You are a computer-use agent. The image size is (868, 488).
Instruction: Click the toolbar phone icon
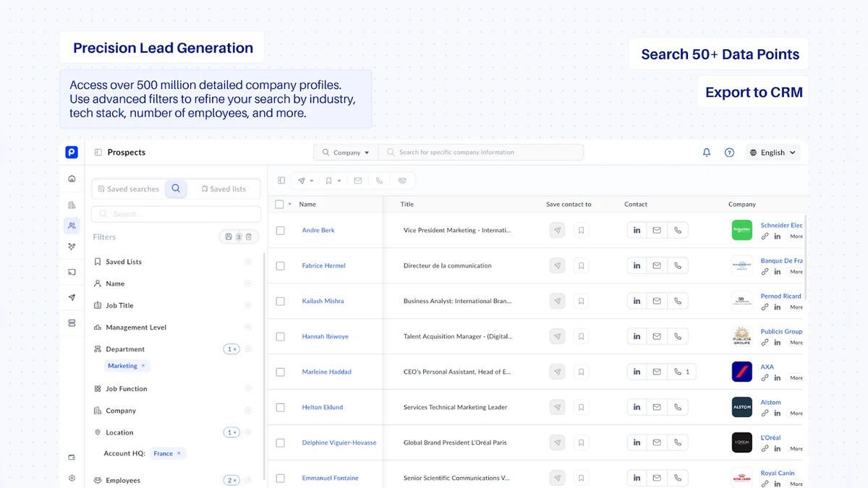tap(379, 181)
